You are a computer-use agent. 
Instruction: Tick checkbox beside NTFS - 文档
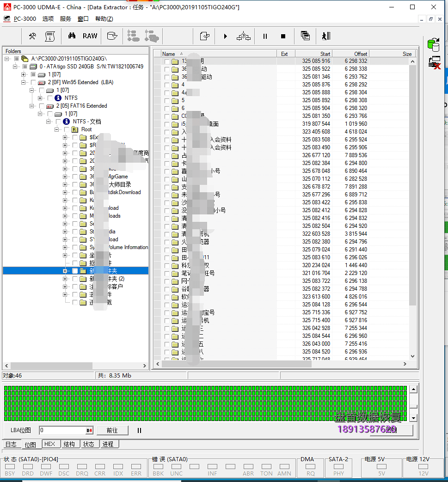[58, 122]
